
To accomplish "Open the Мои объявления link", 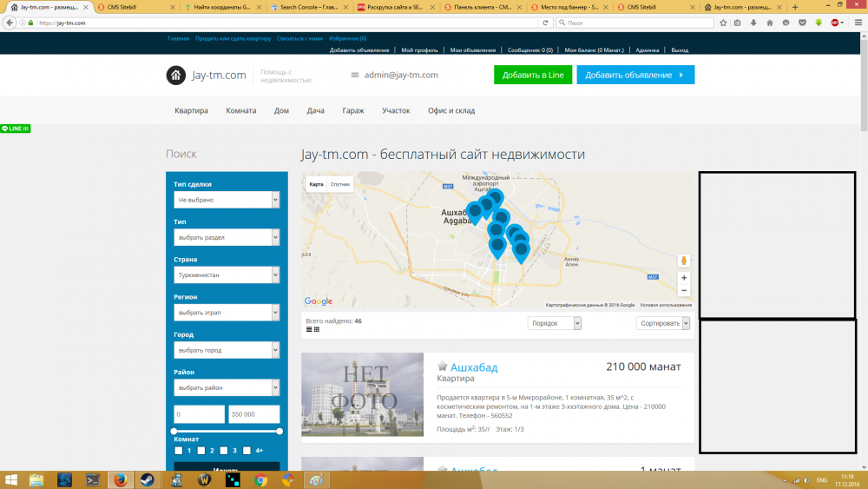I will pos(473,50).
